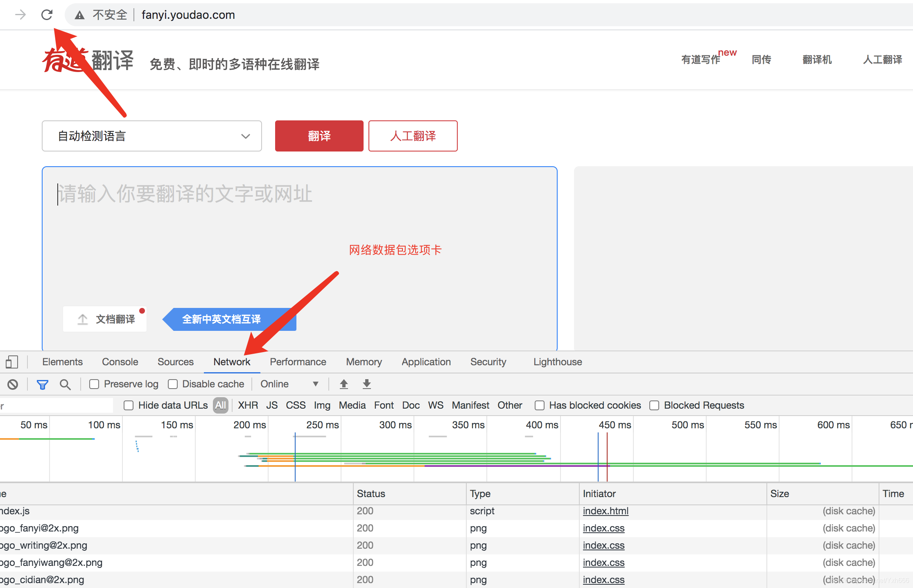Viewport: 913px width, 588px height.
Task: Enable the Preserve log checkbox
Action: tap(94, 384)
